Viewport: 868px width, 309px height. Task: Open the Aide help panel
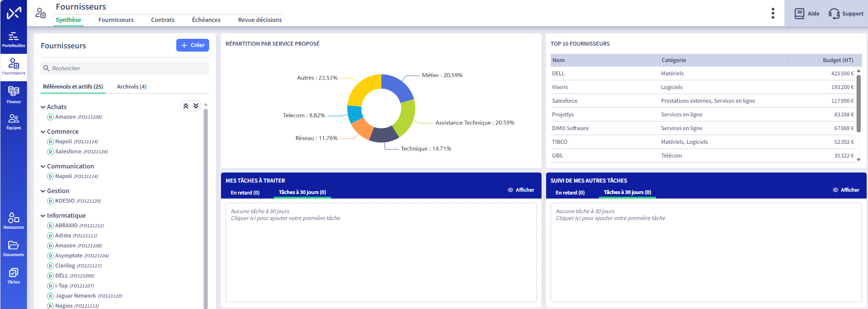tap(807, 14)
